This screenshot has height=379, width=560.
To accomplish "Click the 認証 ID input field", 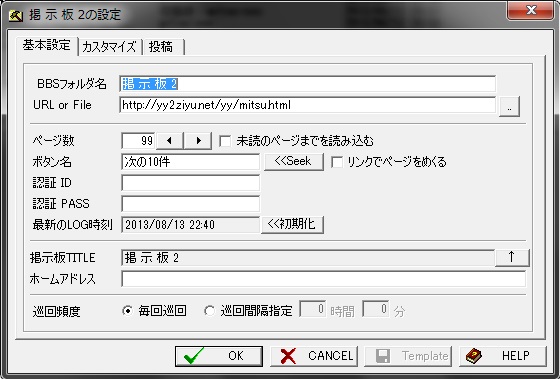I will tap(190, 183).
